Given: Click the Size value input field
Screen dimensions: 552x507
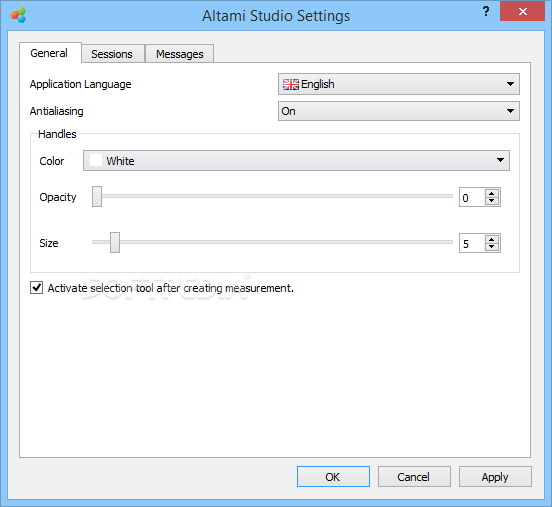Looking at the screenshot, I should tap(472, 243).
